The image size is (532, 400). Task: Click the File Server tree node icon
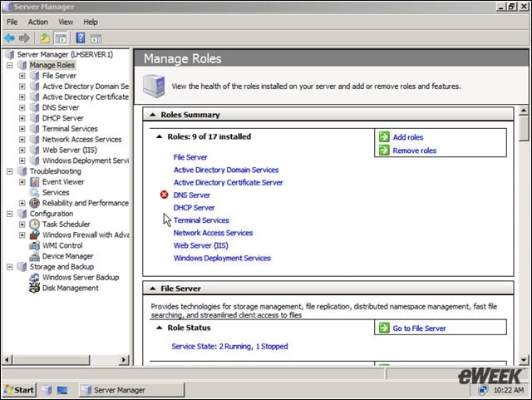tap(34, 76)
